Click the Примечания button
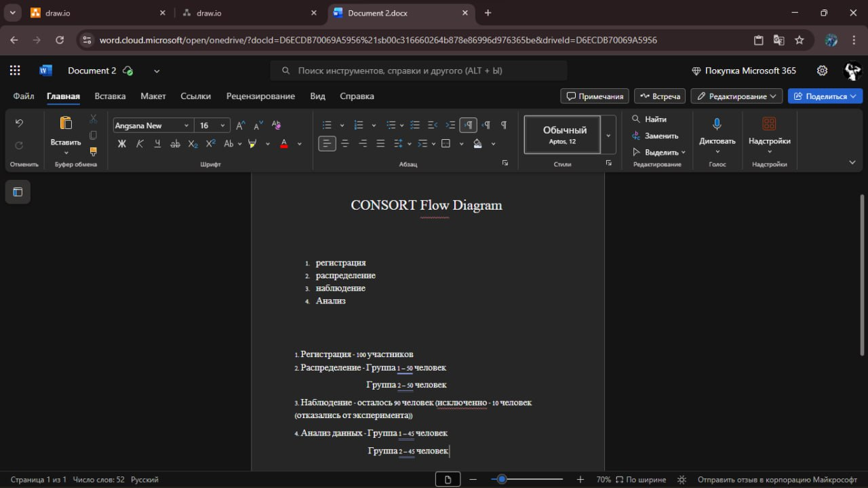The height and width of the screenshot is (488, 868). coord(595,96)
